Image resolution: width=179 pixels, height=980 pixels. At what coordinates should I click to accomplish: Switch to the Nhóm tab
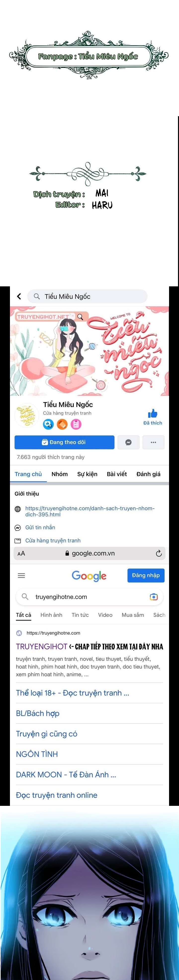tap(60, 474)
